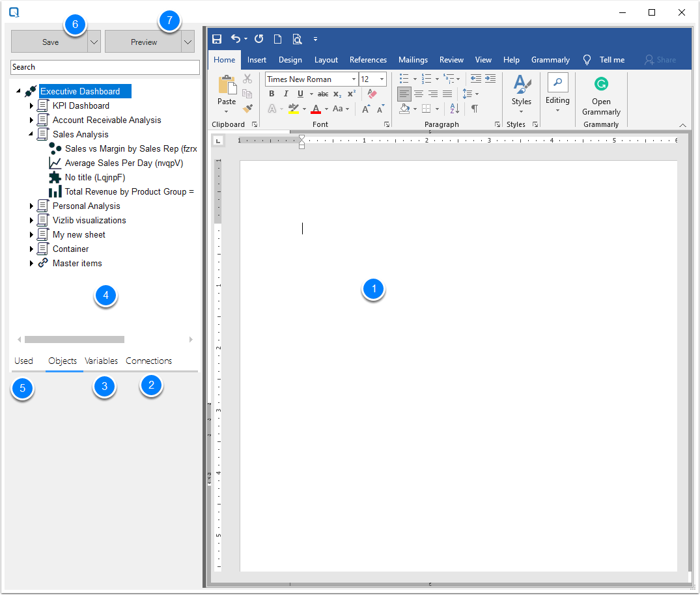The height and width of the screenshot is (595, 700).
Task: Open the font color red swatch
Action: point(316,109)
